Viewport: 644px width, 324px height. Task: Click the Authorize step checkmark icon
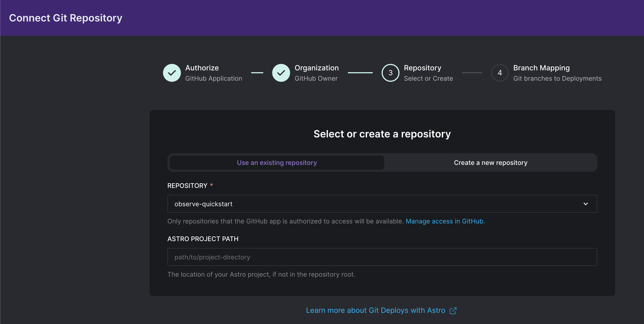click(x=172, y=73)
